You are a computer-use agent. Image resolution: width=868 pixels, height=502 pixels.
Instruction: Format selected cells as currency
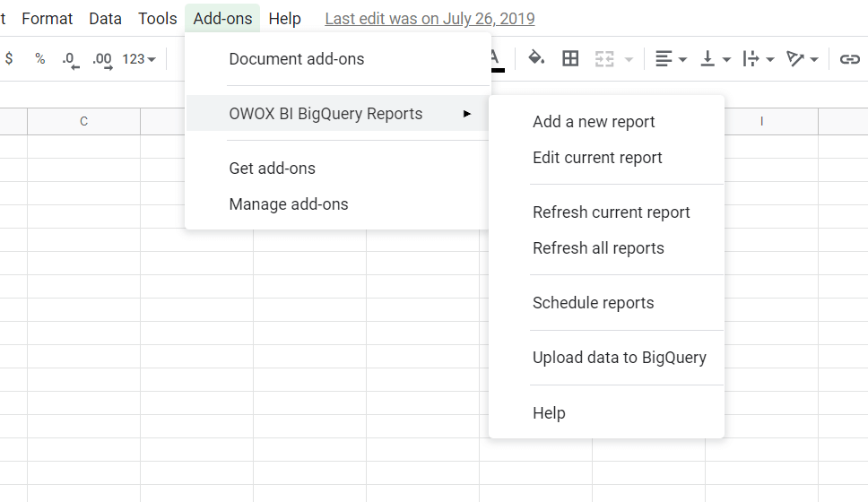[x=9, y=58]
